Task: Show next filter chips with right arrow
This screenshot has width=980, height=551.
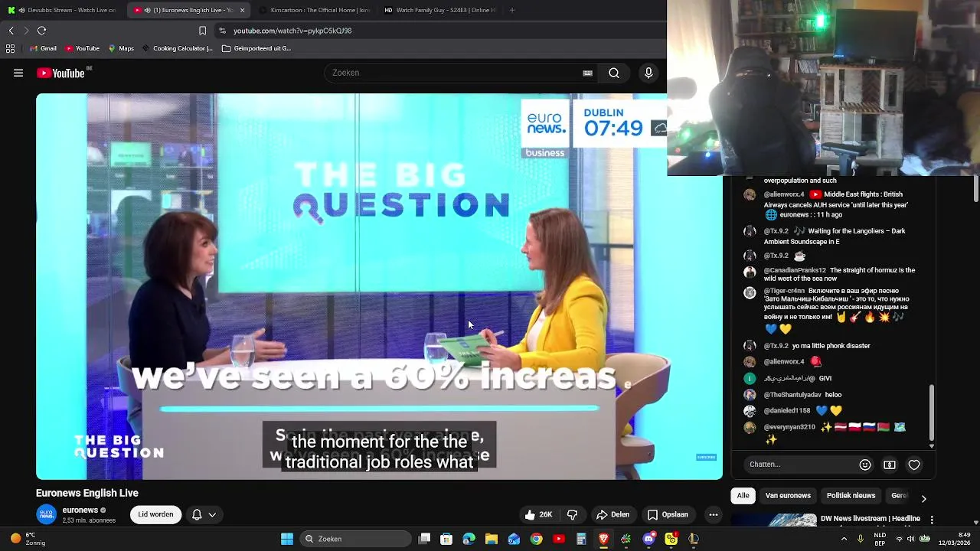Action: point(923,498)
